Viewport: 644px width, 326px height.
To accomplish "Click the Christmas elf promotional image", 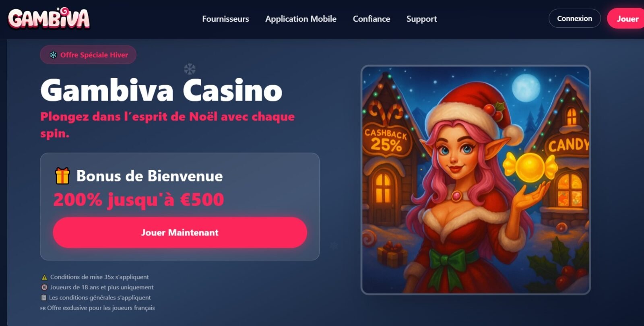I will click(476, 180).
